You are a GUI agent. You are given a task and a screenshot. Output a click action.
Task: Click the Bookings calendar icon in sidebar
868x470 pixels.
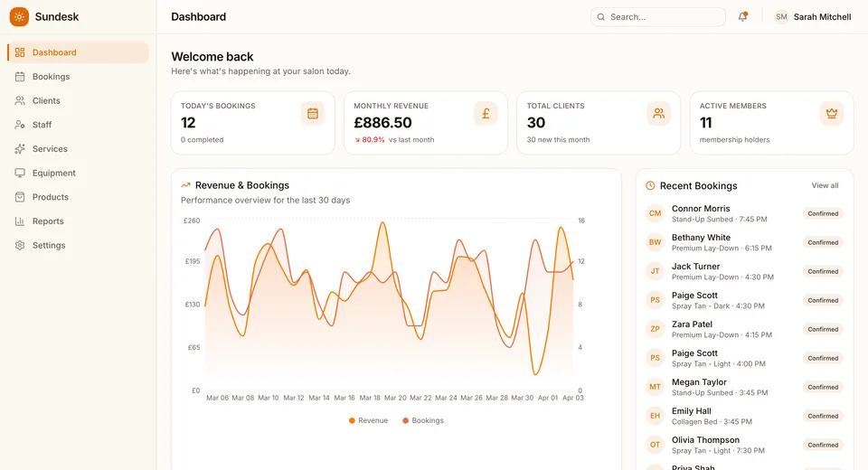pyautogui.click(x=20, y=77)
